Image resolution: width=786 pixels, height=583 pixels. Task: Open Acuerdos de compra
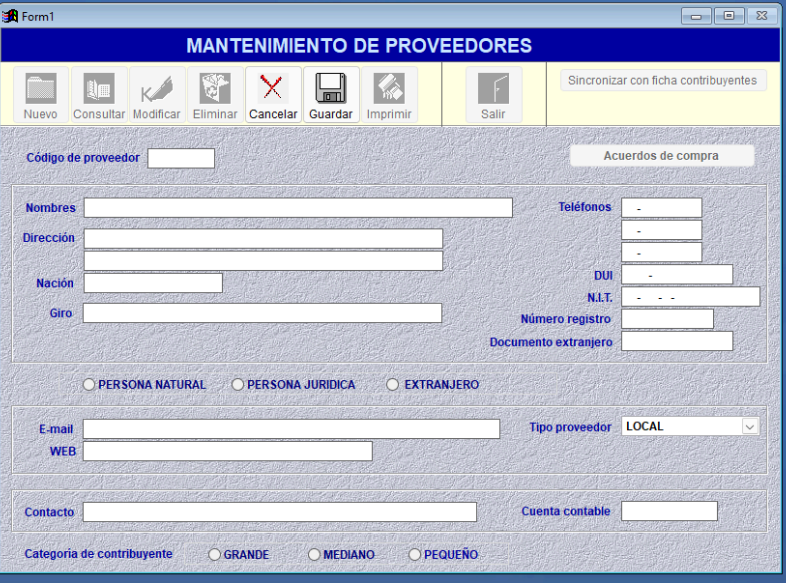point(661,156)
